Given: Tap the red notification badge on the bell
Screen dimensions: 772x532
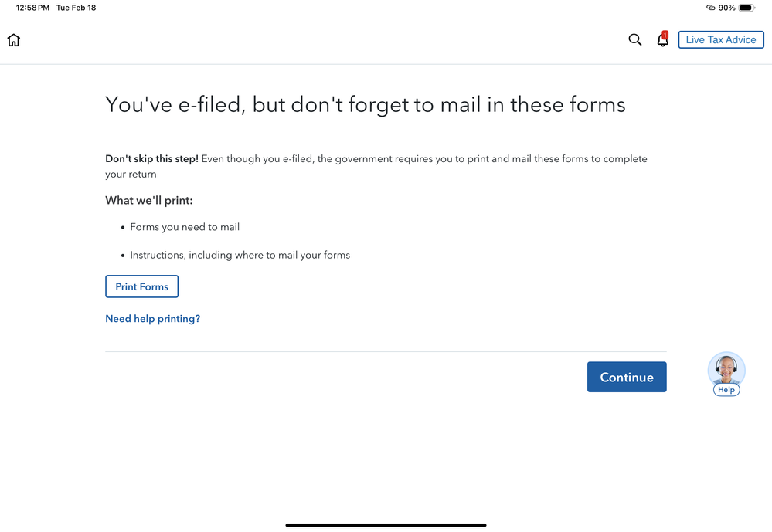Looking at the screenshot, I should click(x=665, y=35).
